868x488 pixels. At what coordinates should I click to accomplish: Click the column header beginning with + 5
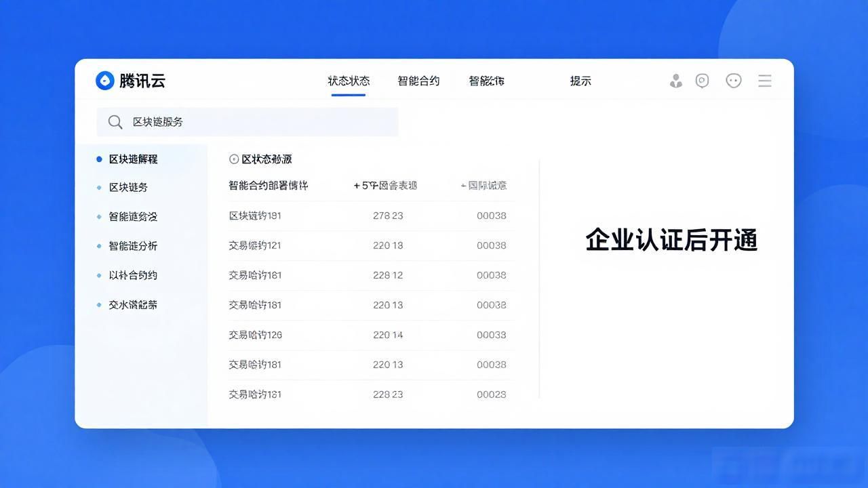pos(385,186)
